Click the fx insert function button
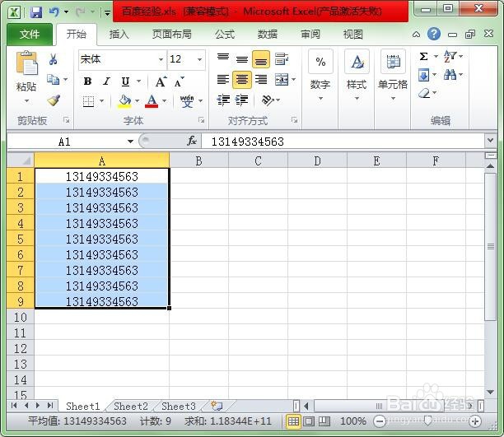The image size is (504, 437). [x=192, y=141]
